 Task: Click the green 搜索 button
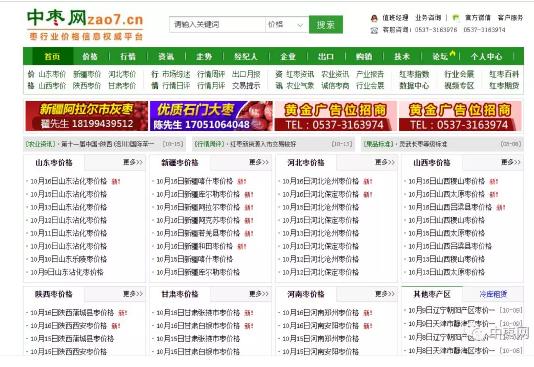pos(326,25)
